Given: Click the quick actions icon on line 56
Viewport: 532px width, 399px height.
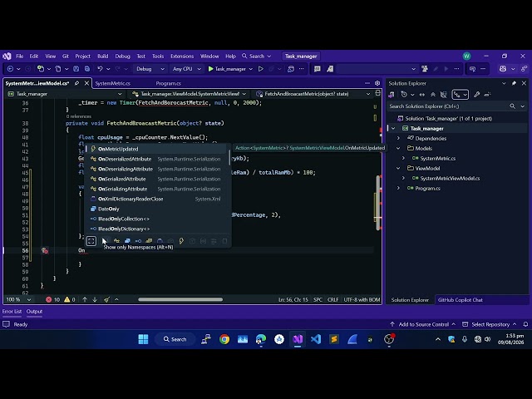Looking at the screenshot, I should [x=45, y=251].
